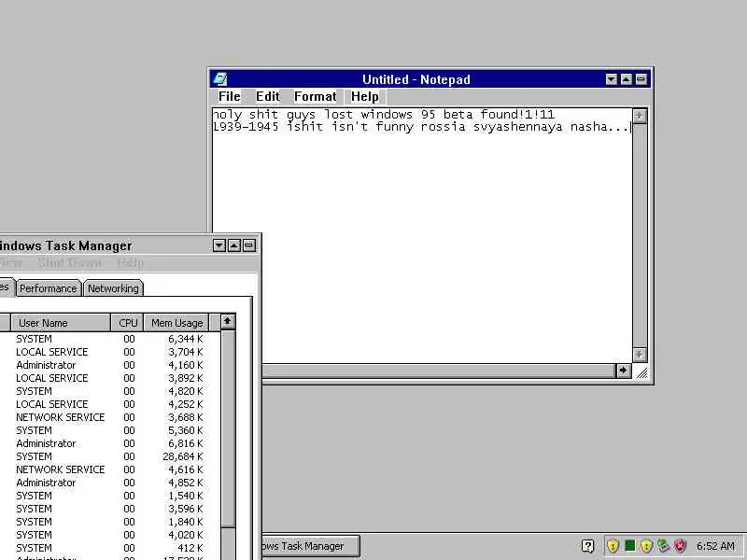Maximize the Notepad window with up arrow

[x=626, y=79]
